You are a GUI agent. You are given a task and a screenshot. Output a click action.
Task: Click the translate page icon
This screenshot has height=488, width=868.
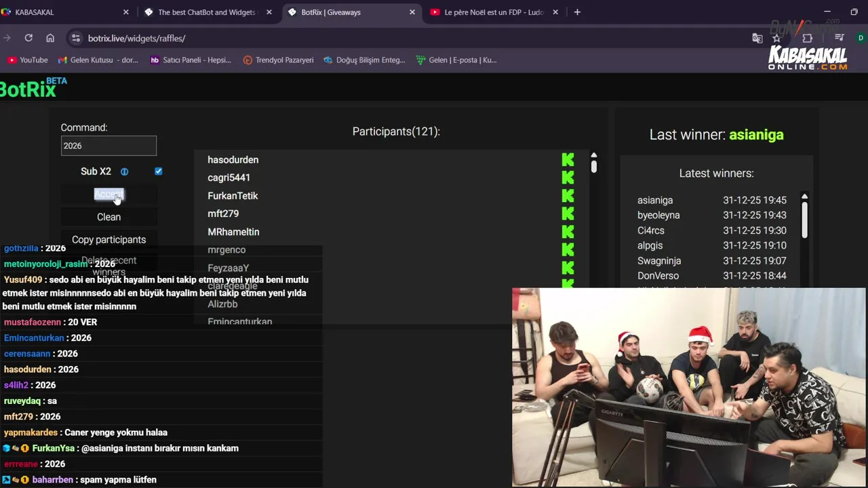click(757, 38)
